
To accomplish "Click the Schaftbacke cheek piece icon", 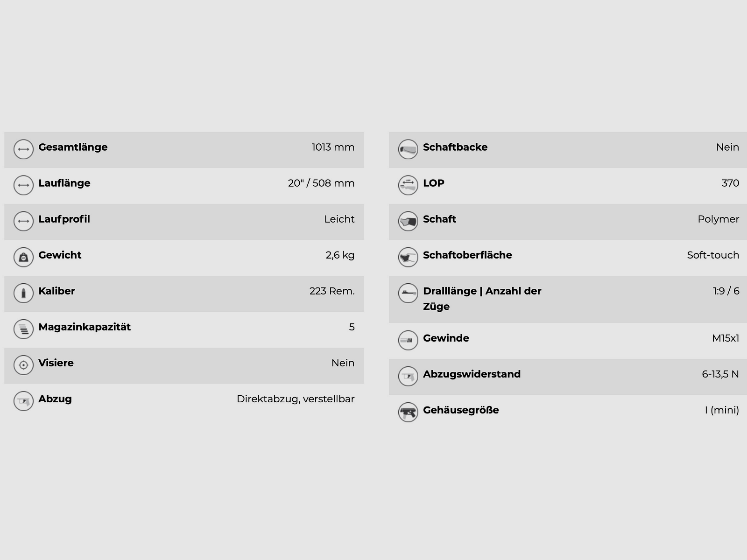I will pyautogui.click(x=408, y=149).
